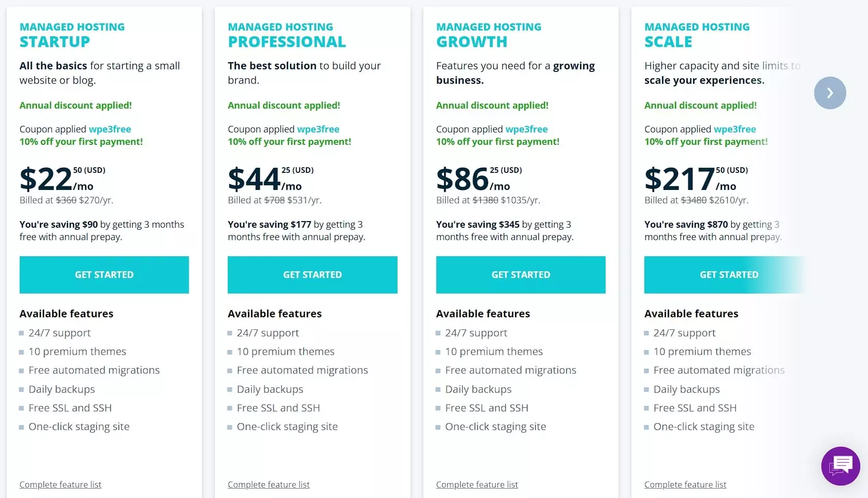Select the Managed Hosting Professional heading
868x498 pixels.
coord(287,35)
